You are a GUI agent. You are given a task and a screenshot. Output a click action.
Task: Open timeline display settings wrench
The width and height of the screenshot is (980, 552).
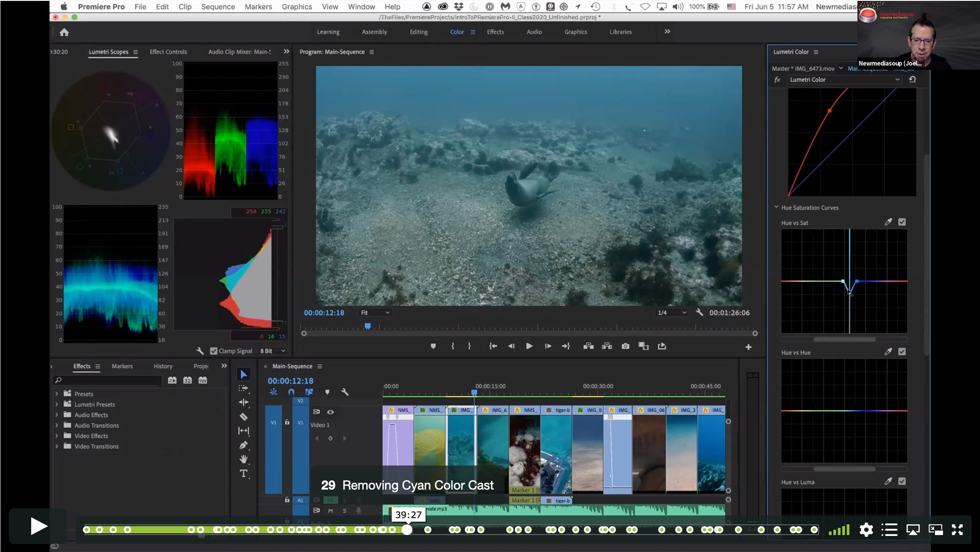(x=344, y=392)
